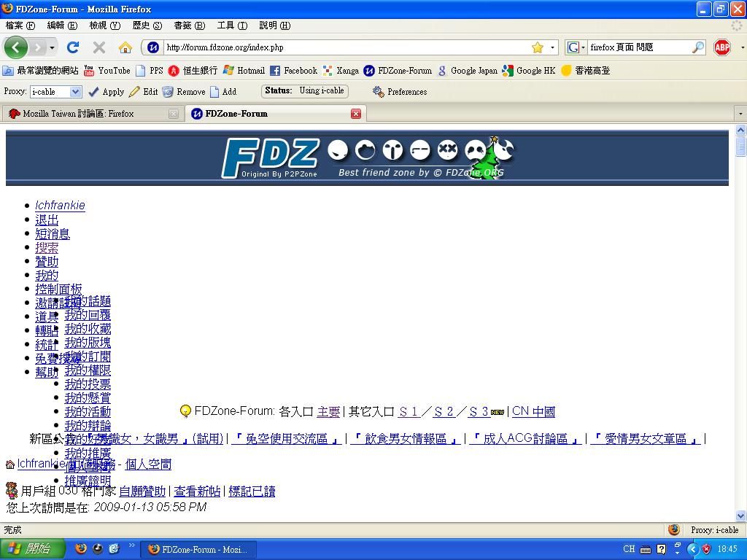Image resolution: width=747 pixels, height=560 pixels.
Task: Open the Google HK bookmark
Action: coord(529,71)
